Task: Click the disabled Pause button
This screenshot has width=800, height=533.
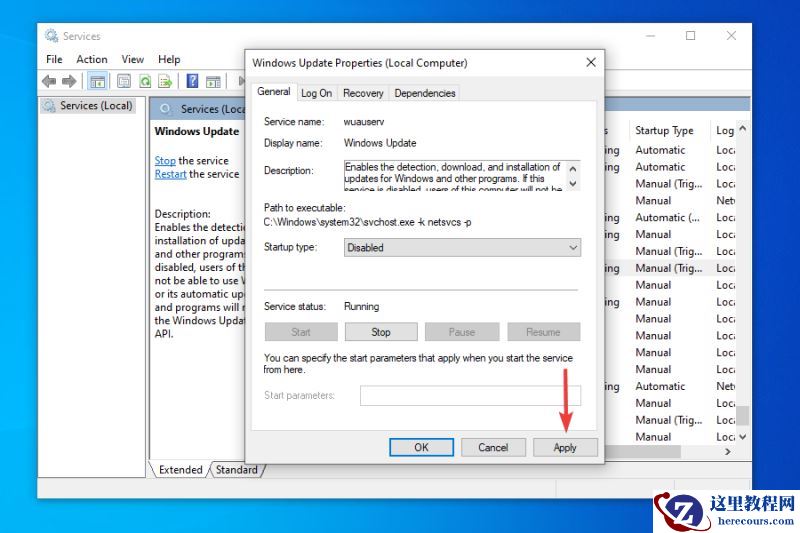Action: (x=462, y=332)
